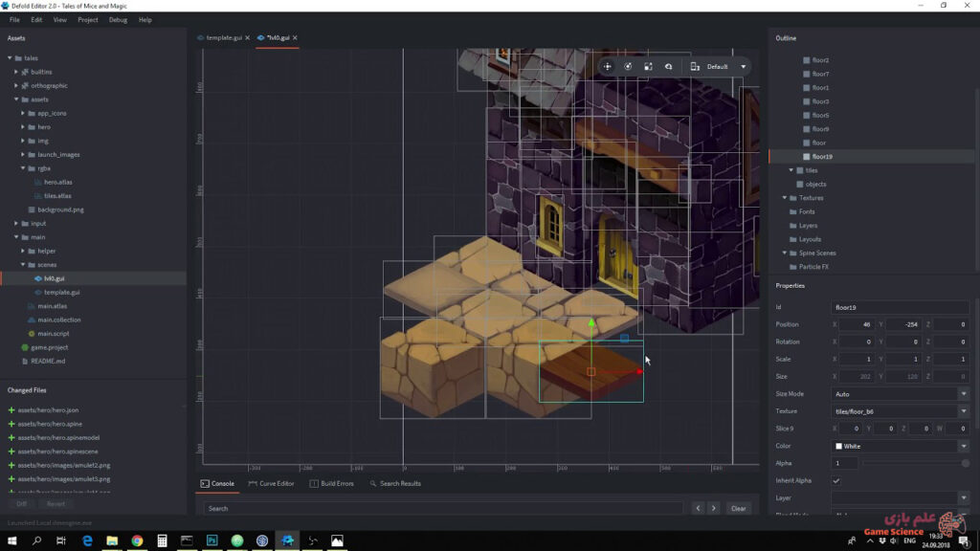Select floor2 node in Outline
The height and width of the screenshot is (551, 980).
pyautogui.click(x=820, y=60)
